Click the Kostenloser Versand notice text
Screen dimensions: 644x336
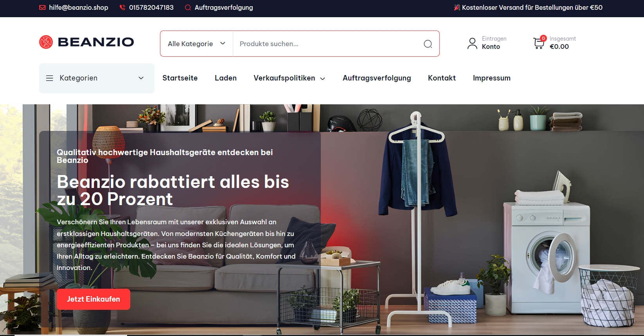pyautogui.click(x=532, y=7)
